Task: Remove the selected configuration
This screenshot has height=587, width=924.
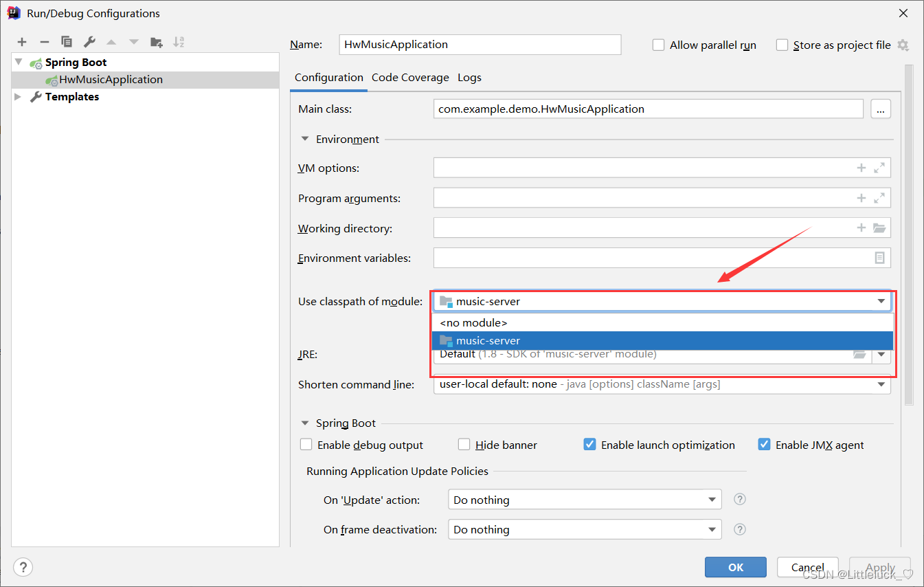Action: coord(44,42)
